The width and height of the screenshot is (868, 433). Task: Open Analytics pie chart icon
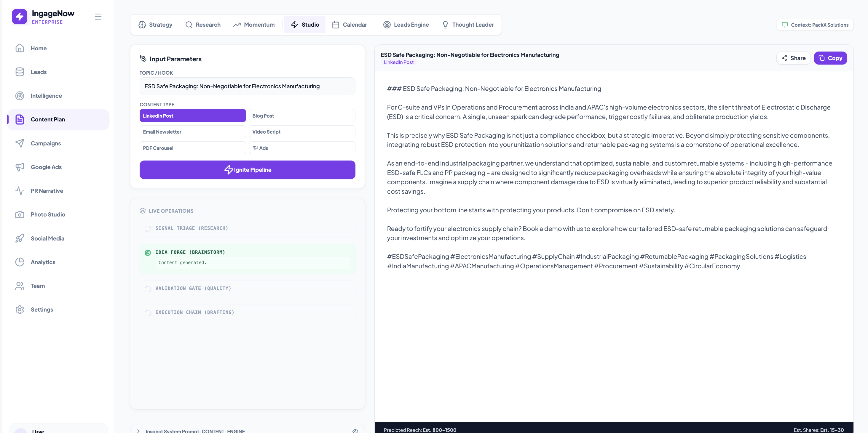20,262
